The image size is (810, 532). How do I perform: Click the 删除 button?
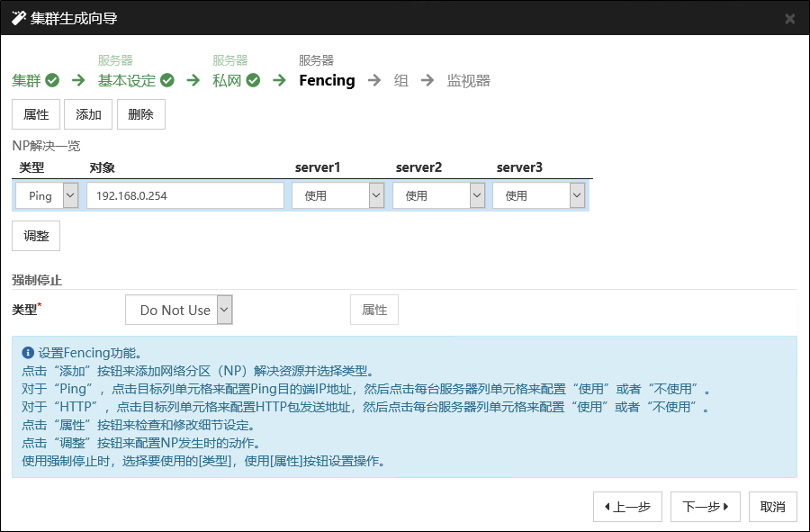141,114
